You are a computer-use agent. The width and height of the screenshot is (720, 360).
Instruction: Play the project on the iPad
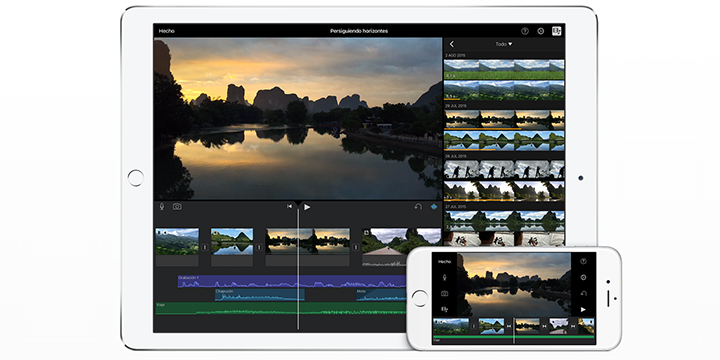tap(307, 207)
